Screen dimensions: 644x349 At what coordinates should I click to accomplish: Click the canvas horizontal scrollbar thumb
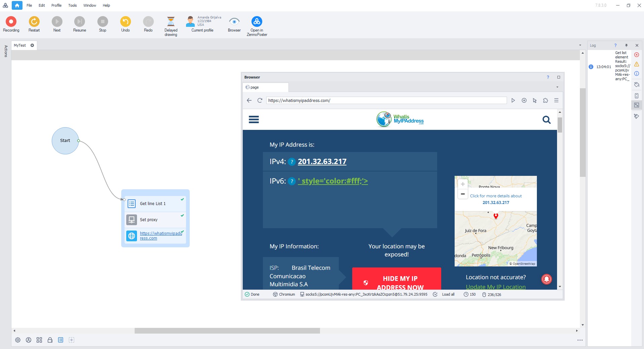(x=227, y=331)
